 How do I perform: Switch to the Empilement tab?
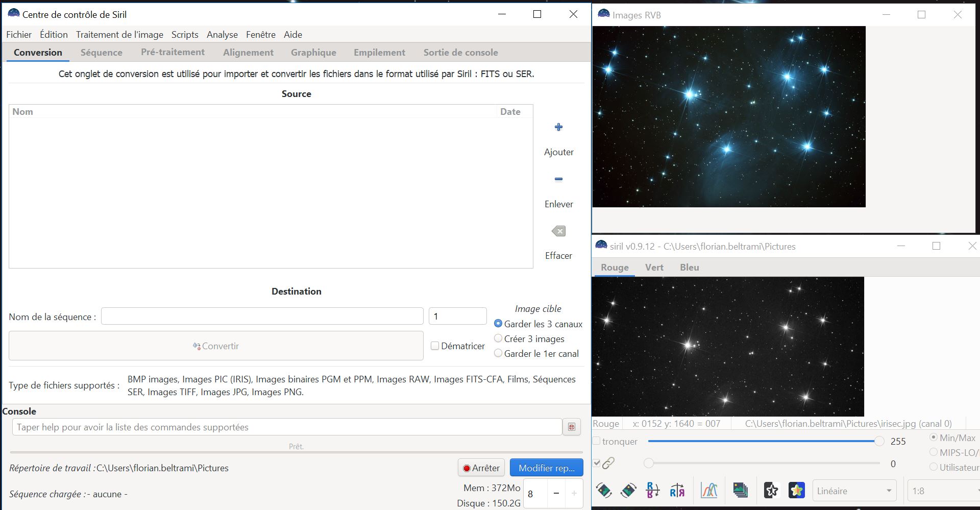[x=379, y=53]
